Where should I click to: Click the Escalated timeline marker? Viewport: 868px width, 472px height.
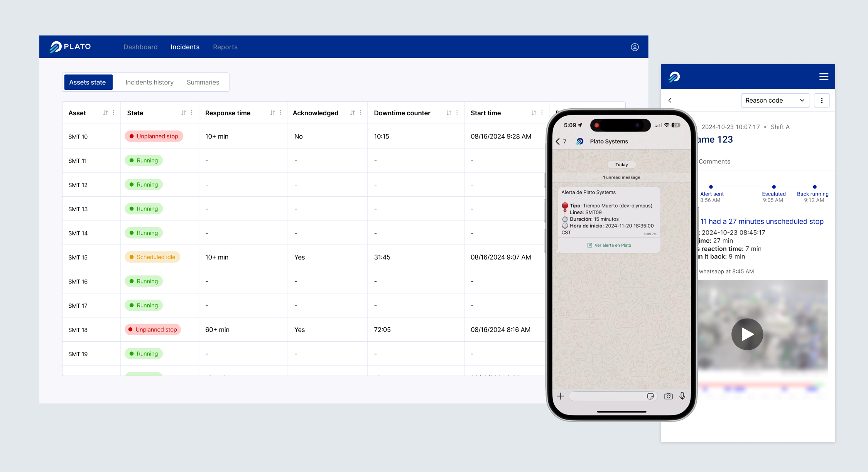pyautogui.click(x=774, y=187)
